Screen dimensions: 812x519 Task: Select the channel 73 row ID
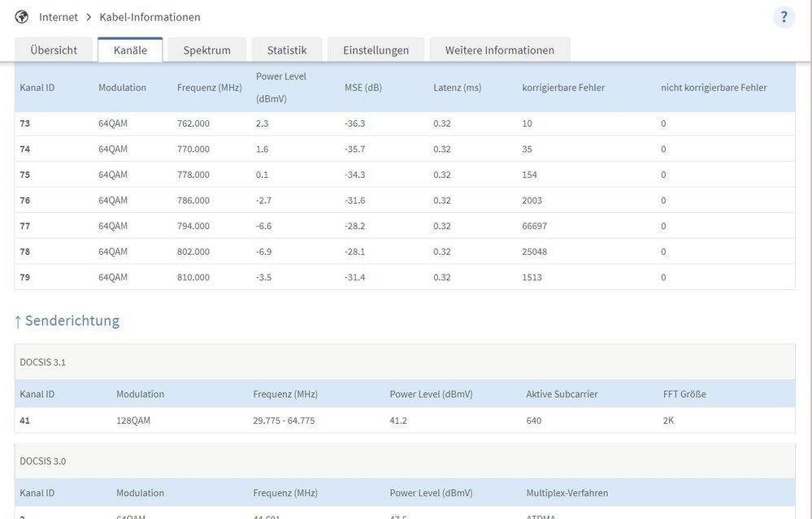click(x=25, y=123)
